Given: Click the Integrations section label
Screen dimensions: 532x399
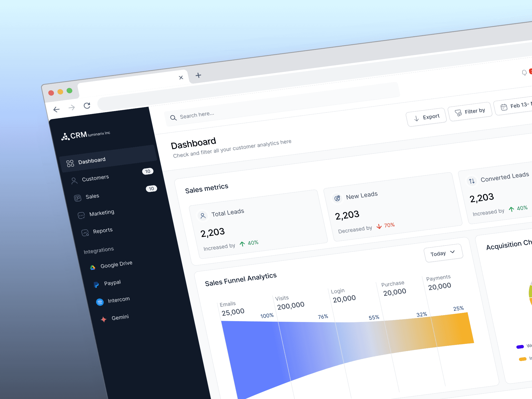Looking at the screenshot, I should (x=99, y=250).
